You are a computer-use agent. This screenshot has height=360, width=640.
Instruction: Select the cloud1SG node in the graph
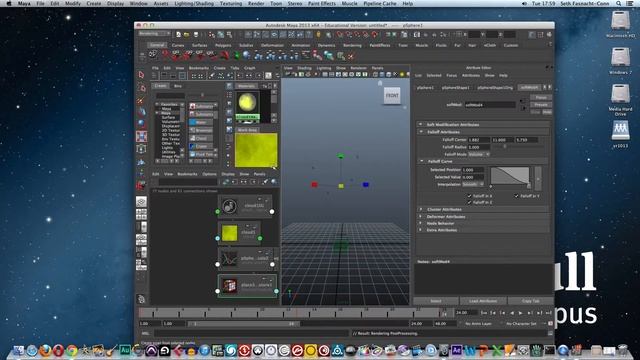[x=245, y=207]
